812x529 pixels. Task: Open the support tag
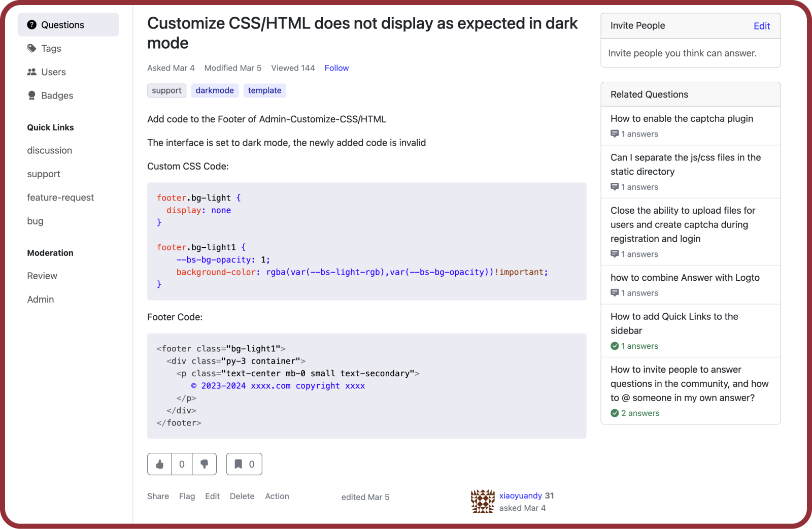[x=166, y=90]
